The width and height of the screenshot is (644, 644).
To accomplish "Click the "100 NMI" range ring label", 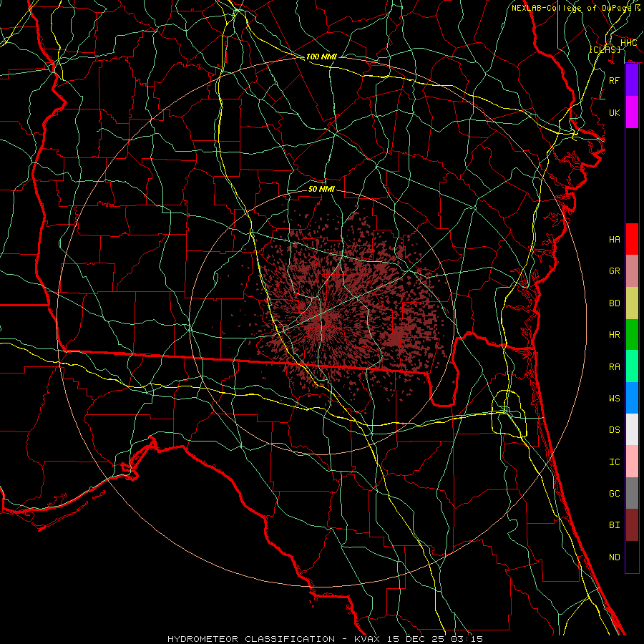I will [x=321, y=57].
